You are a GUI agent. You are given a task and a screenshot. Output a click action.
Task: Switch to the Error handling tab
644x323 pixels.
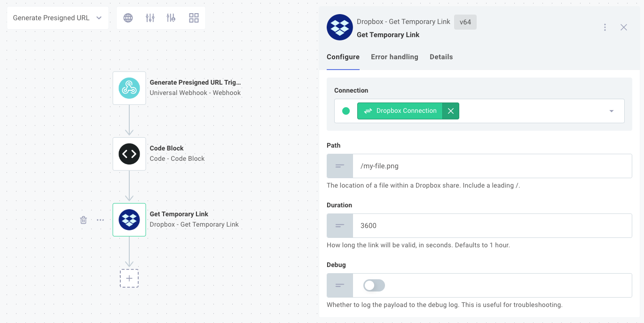click(394, 56)
